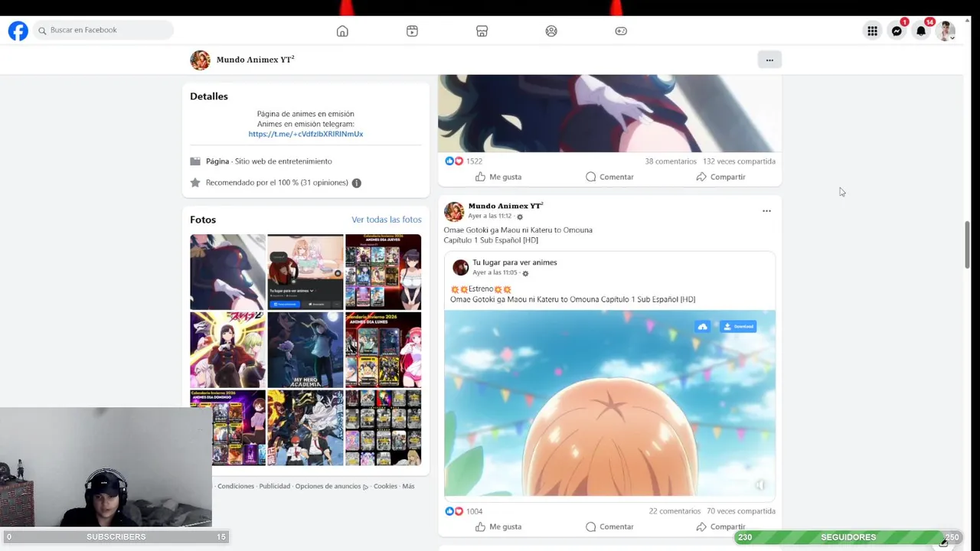
Task: Open Ver todas las fotos link
Action: (387, 220)
